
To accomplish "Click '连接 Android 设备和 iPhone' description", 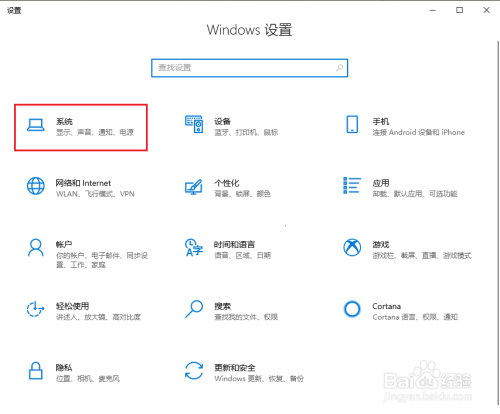I will (419, 132).
